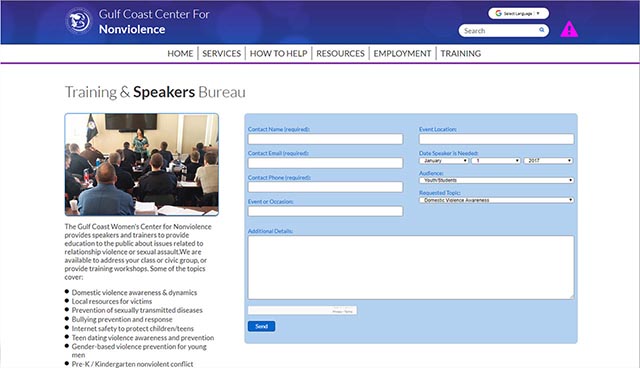Open the RESOURCES menu

coord(340,53)
